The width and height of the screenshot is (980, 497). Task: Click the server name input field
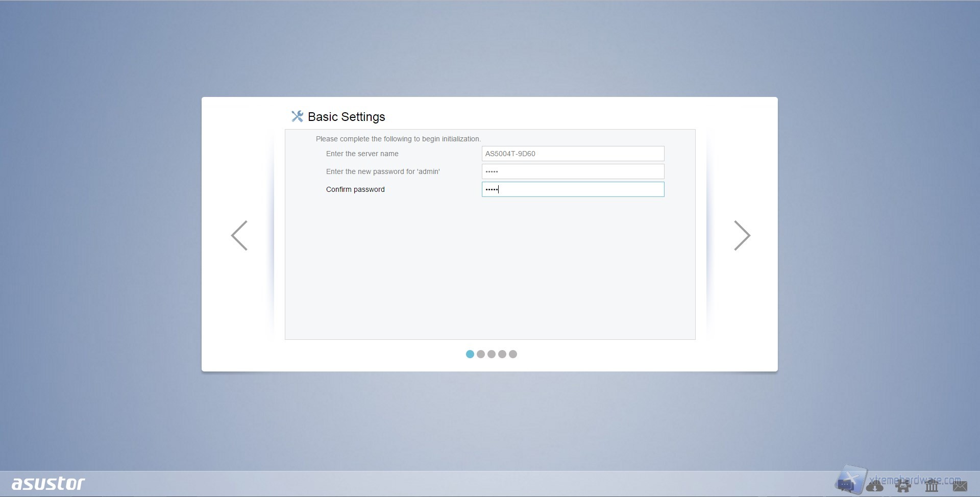click(573, 154)
